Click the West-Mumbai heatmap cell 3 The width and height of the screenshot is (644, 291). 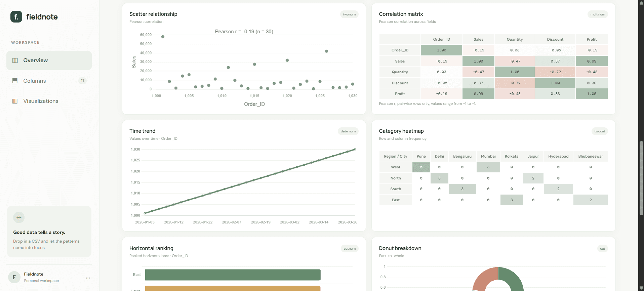(488, 167)
